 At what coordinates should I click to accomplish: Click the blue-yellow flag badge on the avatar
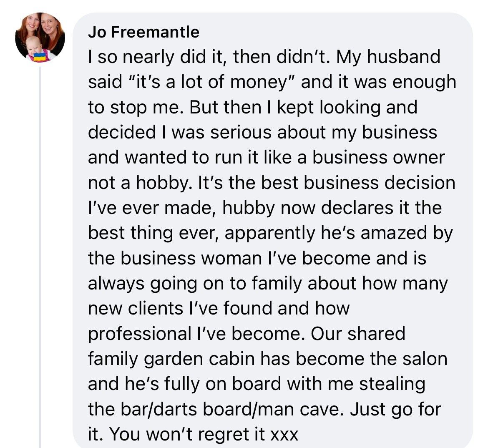pyautogui.click(x=40, y=55)
